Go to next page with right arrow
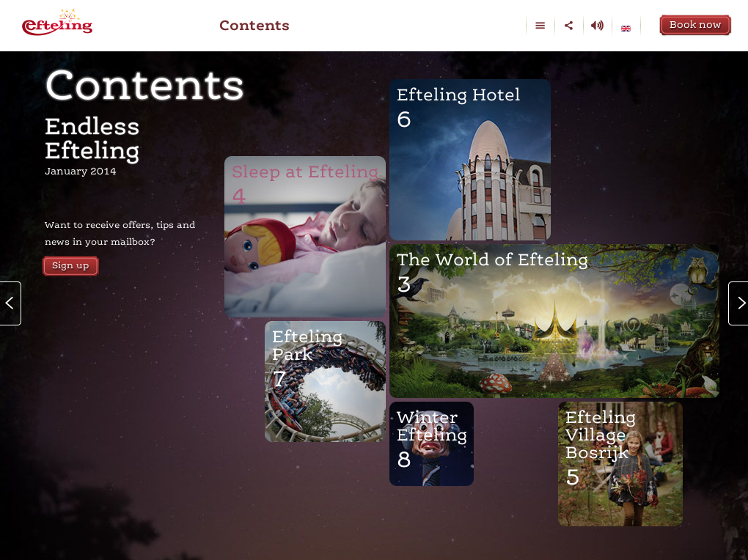The width and height of the screenshot is (748, 560). click(x=738, y=303)
